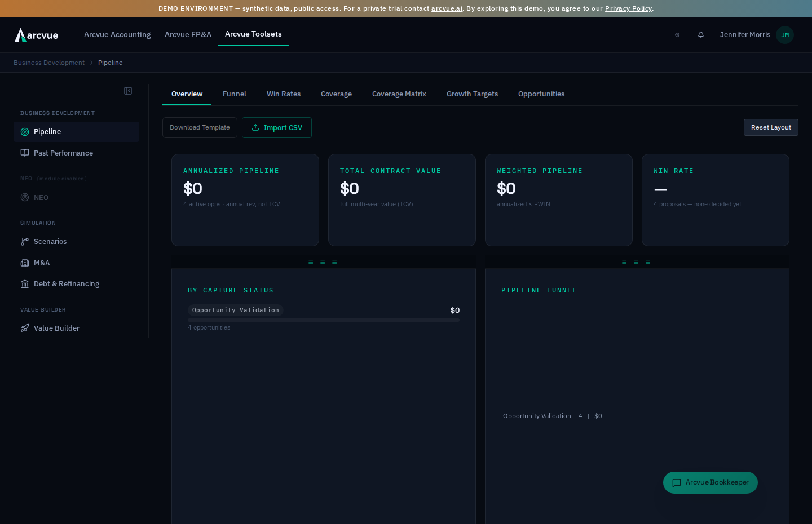Open Arcvue FP&A in top navigation
Image resolution: width=812 pixels, height=524 pixels.
click(188, 35)
